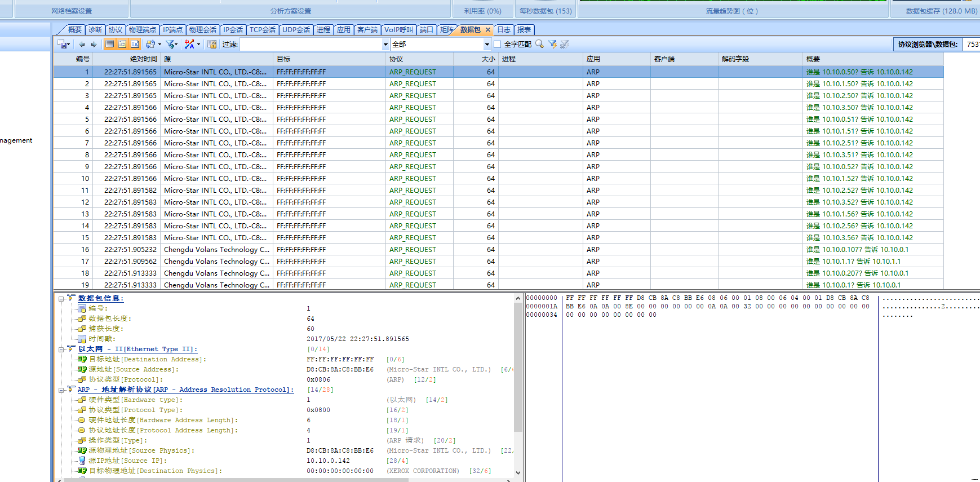Click the lock auto-scroll toolbar icon
Image resolution: width=980 pixels, height=482 pixels.
point(212,44)
